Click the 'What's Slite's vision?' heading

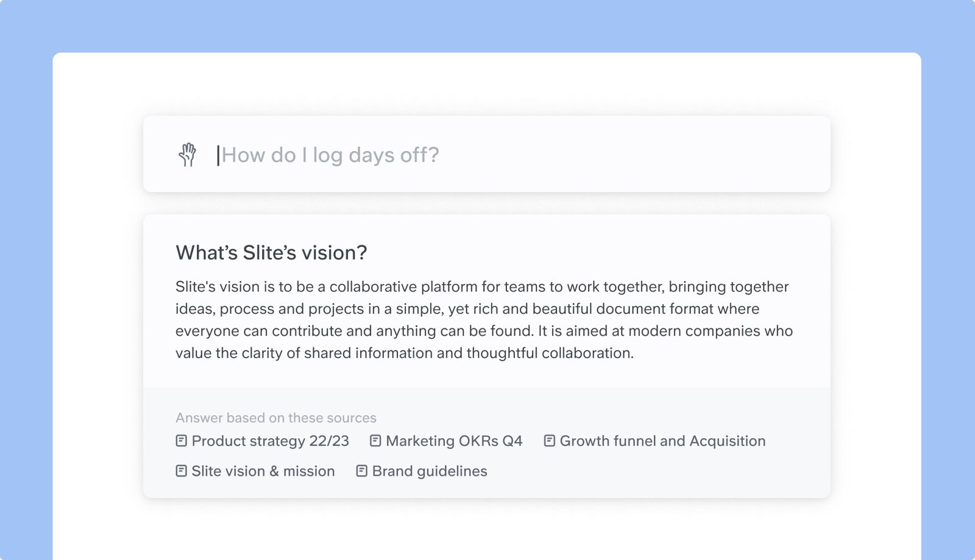pyautogui.click(x=271, y=253)
